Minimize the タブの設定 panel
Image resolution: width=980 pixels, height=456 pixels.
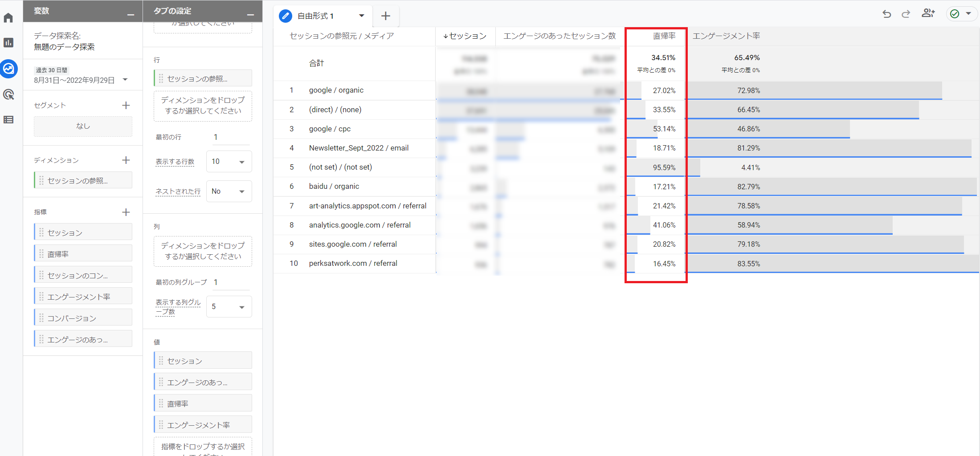(x=250, y=15)
